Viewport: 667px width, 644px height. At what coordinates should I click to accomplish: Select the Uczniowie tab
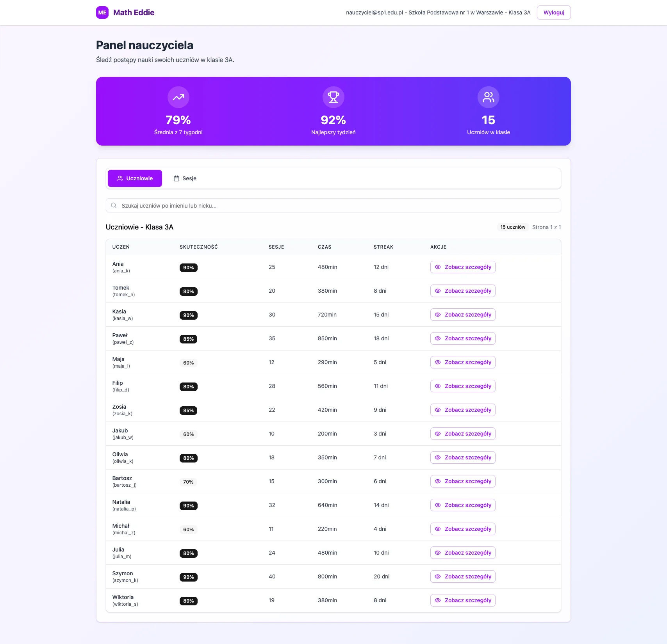pyautogui.click(x=135, y=178)
